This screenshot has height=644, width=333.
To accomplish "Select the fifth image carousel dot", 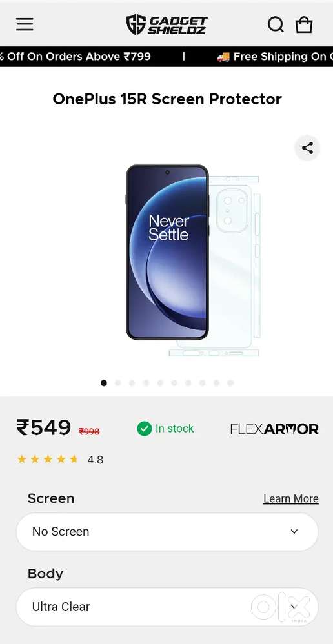I will pyautogui.click(x=160, y=383).
